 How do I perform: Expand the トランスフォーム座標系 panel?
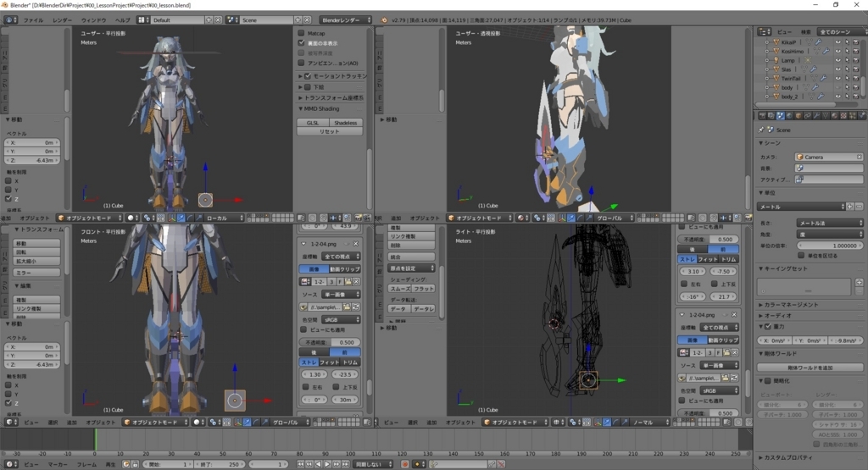point(301,98)
